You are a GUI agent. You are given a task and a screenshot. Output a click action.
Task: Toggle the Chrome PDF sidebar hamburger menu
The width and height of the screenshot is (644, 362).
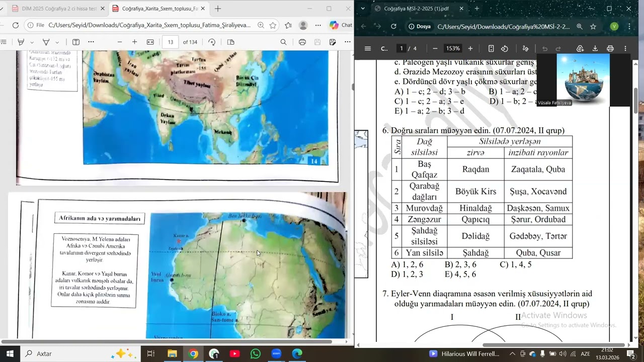coord(368,48)
